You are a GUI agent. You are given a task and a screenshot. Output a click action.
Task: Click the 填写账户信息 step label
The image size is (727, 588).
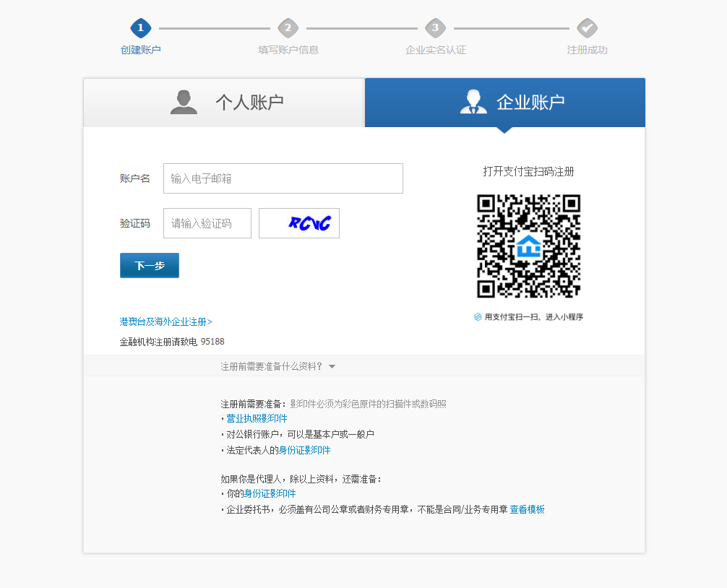(x=288, y=50)
